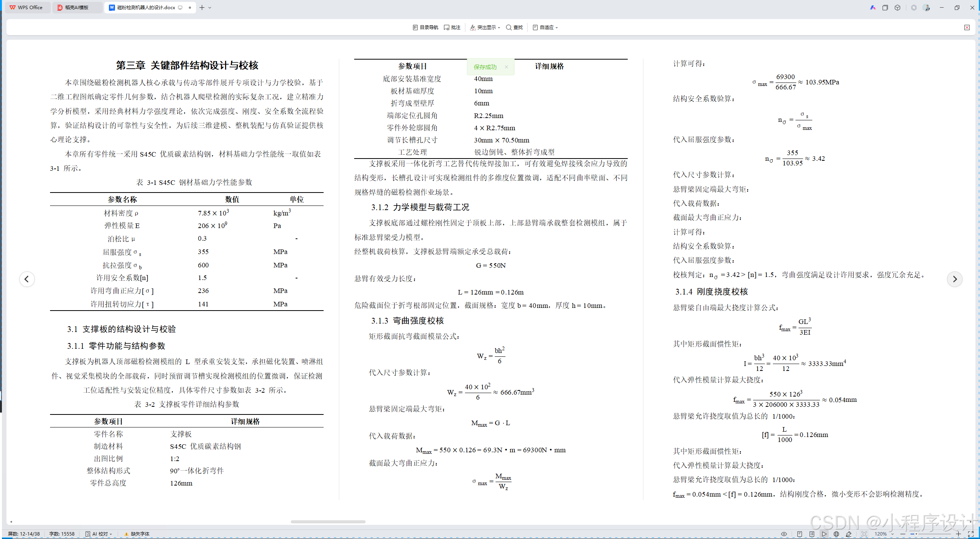The image size is (980, 539).
Task: Click the 字数 15558 word count
Action: click(62, 534)
